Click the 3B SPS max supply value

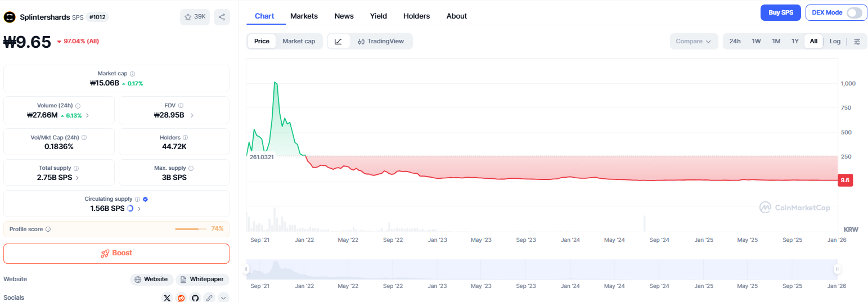[x=174, y=177]
